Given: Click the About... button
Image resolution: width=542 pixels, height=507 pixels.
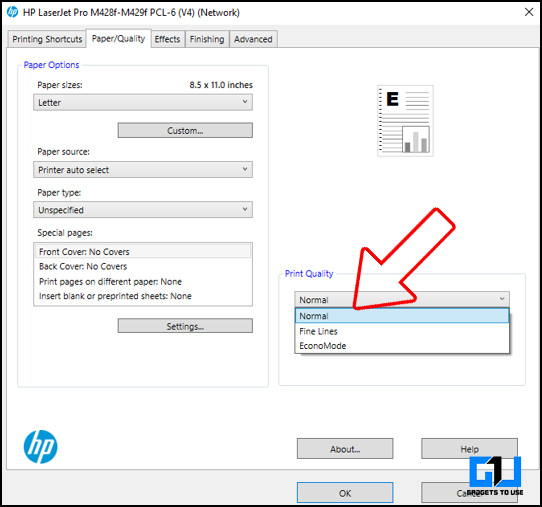Looking at the screenshot, I should coord(345,449).
